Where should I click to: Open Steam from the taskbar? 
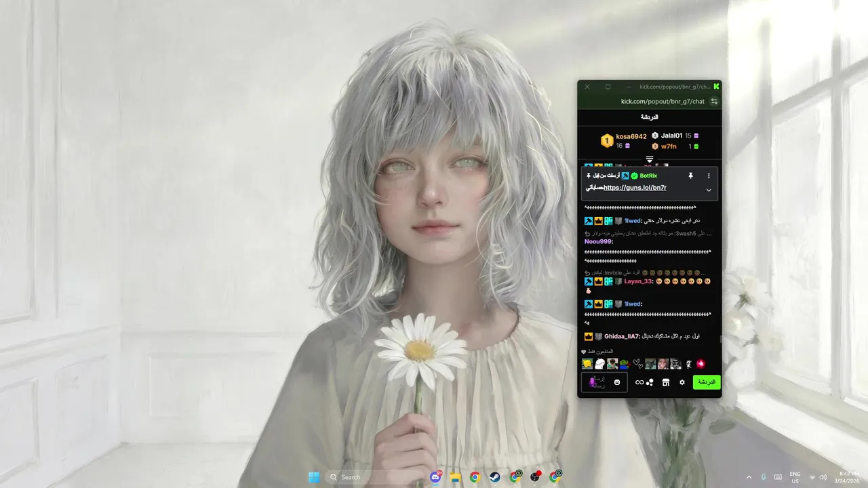(x=495, y=477)
